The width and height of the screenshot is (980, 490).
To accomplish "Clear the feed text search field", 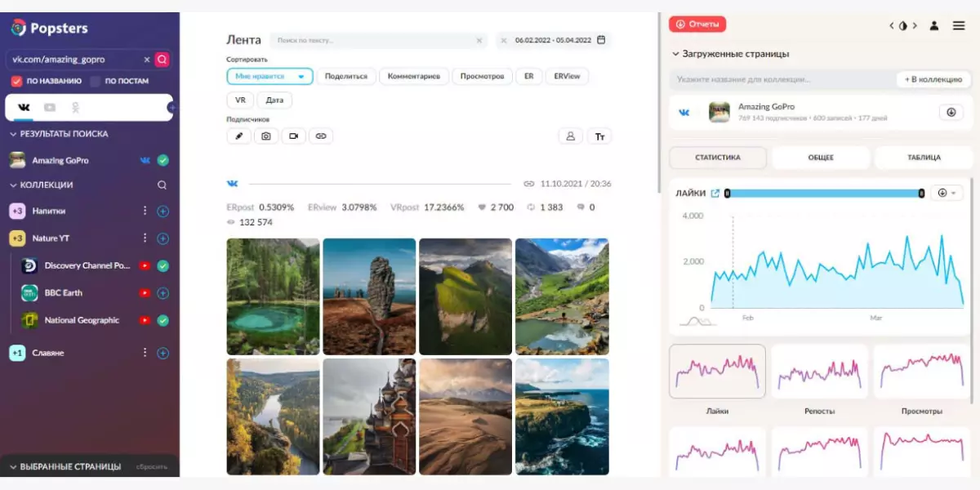I will (x=479, y=40).
